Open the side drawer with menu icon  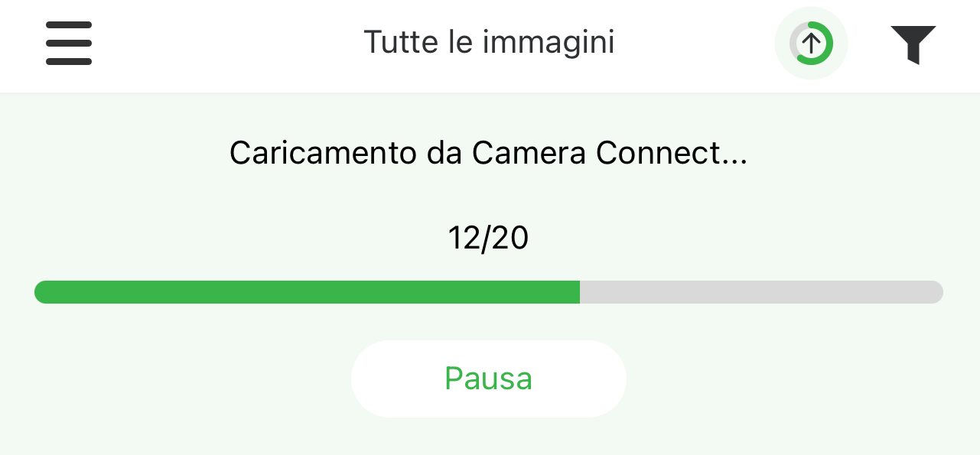[x=69, y=43]
